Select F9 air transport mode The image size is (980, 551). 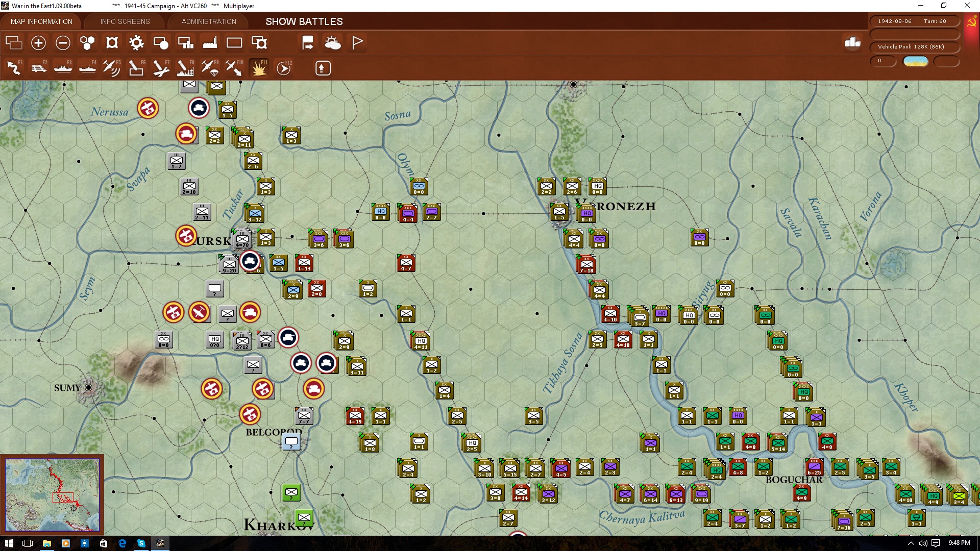(x=210, y=68)
